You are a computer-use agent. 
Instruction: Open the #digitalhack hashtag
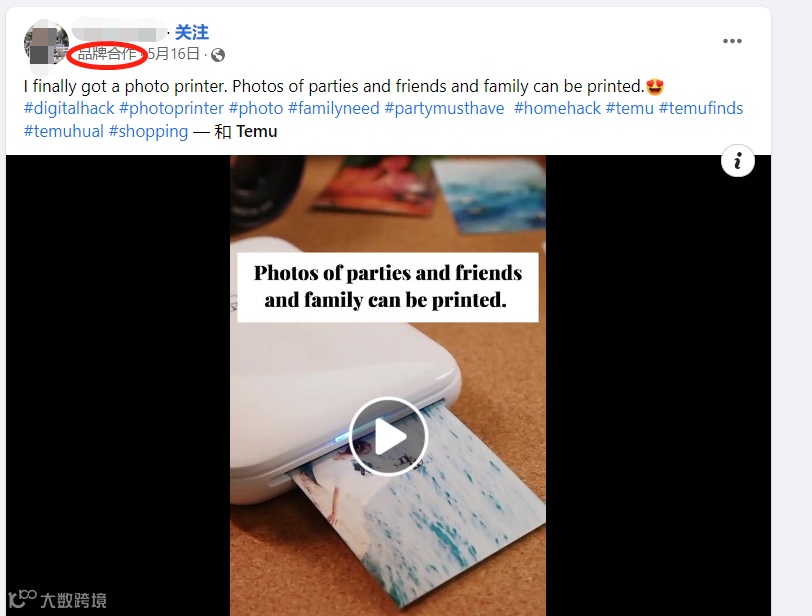pyautogui.click(x=69, y=108)
